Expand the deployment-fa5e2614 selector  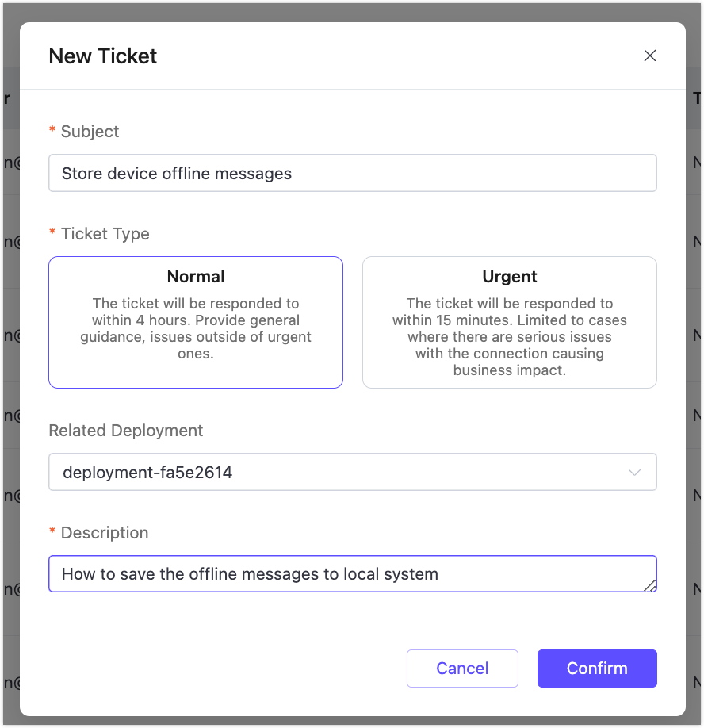click(x=352, y=471)
